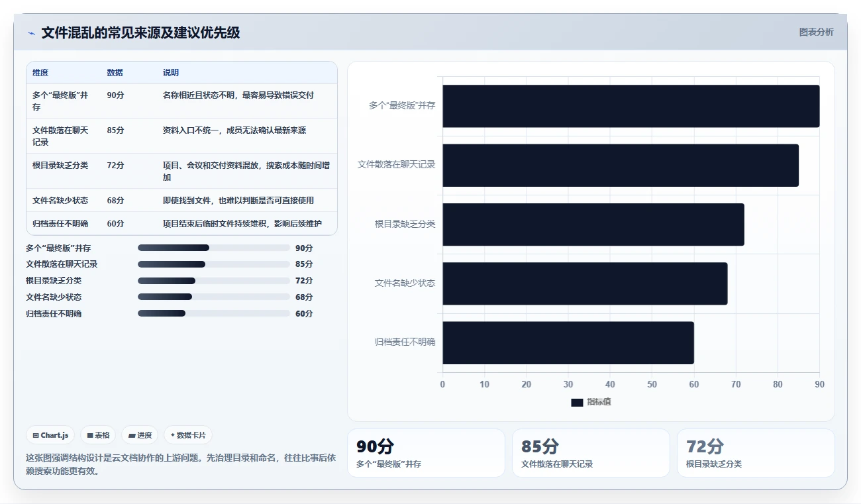Click the x-axis tick label 50

click(x=652, y=384)
